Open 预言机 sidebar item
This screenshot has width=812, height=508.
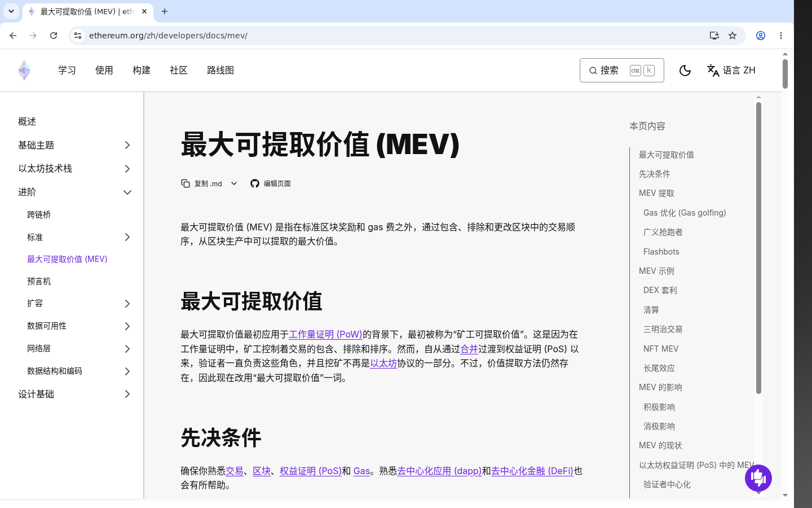click(x=39, y=282)
